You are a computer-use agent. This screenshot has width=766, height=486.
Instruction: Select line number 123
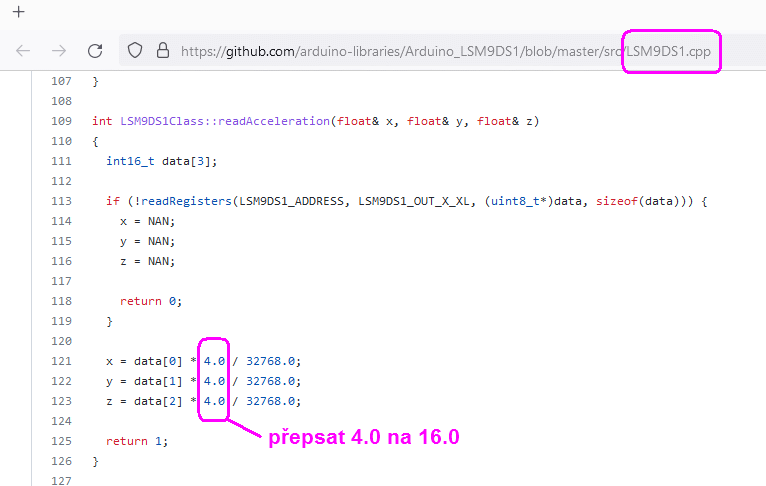60,401
